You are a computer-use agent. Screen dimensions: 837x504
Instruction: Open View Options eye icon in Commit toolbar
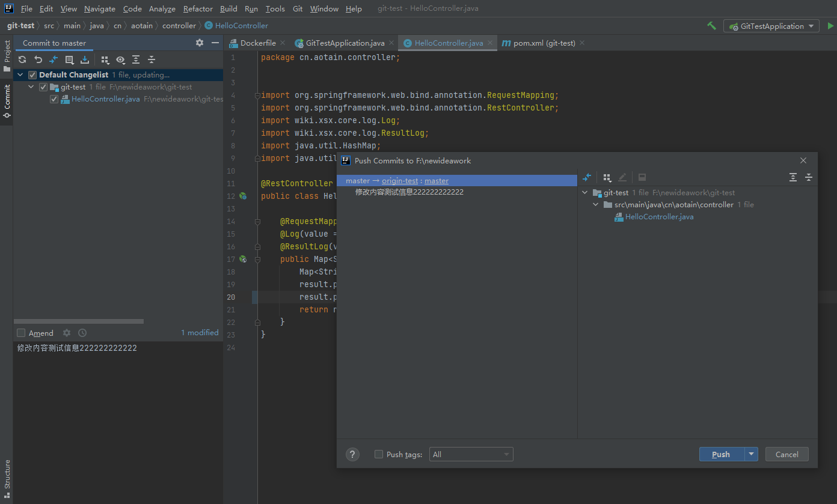(x=120, y=59)
